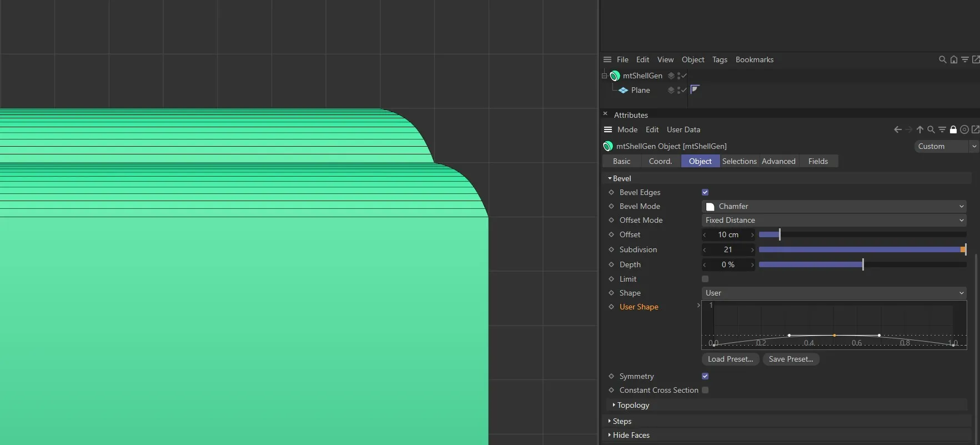This screenshot has width=980, height=445.
Task: Click the Save Preset button
Action: 791,359
